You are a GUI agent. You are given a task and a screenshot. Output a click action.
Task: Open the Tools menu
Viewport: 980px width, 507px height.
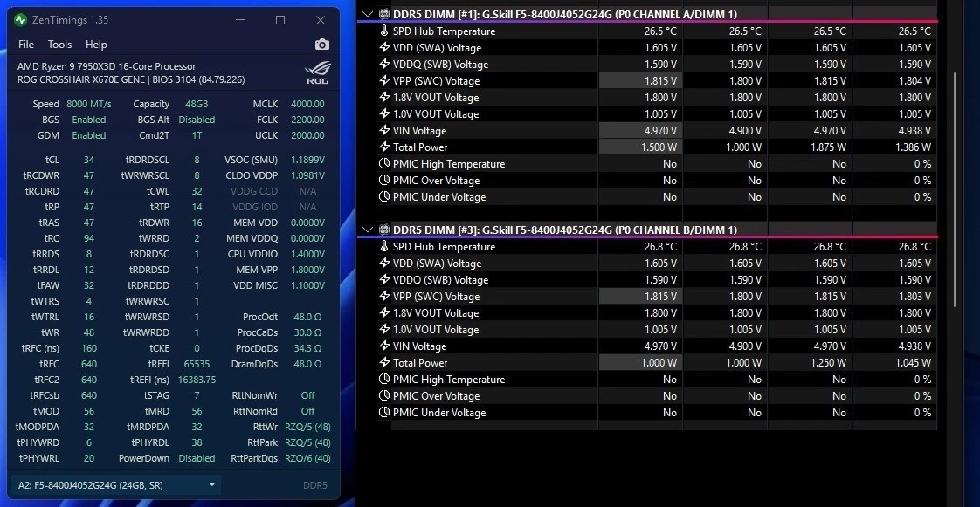click(x=60, y=45)
